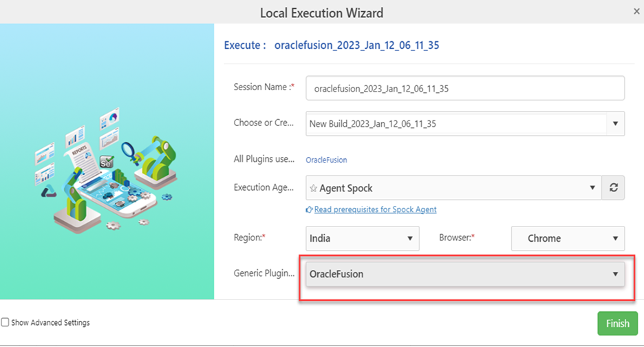644x347 pixels.
Task: Click the star icon beside Agent Spock
Action: pyautogui.click(x=313, y=188)
